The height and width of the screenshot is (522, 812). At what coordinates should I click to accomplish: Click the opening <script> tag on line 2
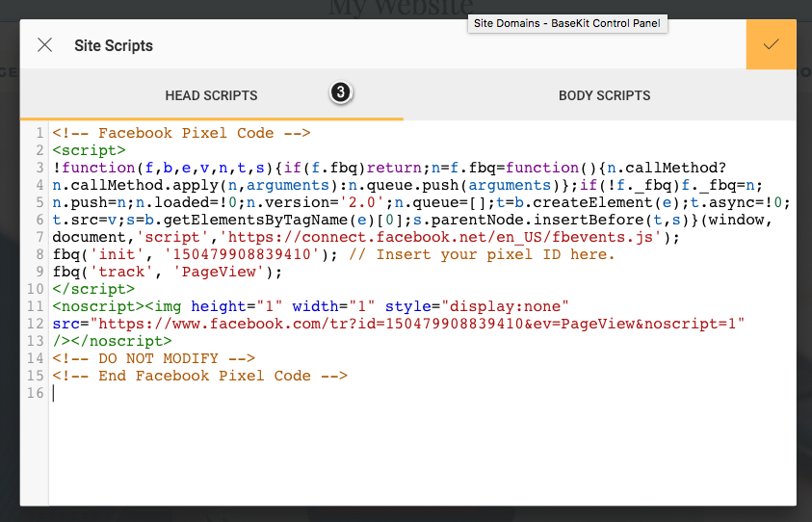click(x=89, y=150)
